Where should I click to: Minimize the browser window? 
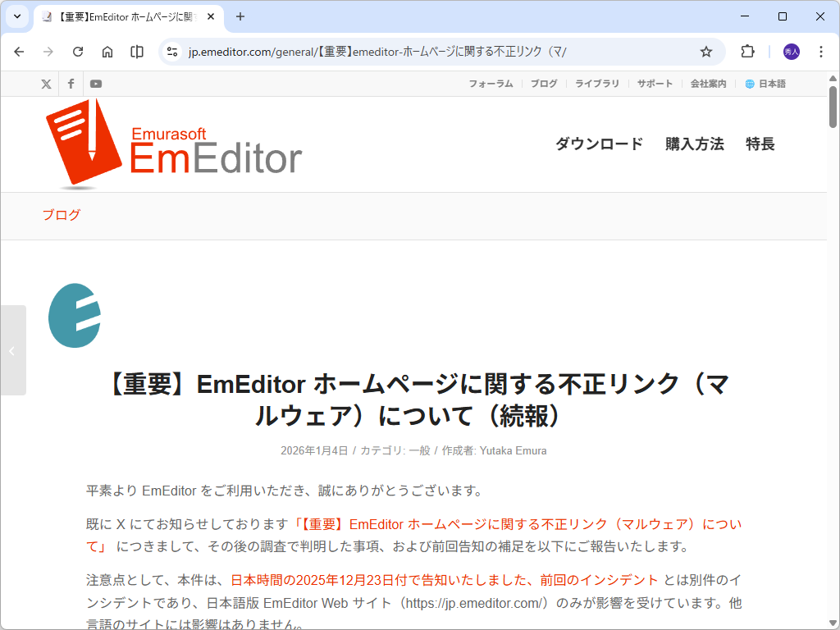coord(745,16)
